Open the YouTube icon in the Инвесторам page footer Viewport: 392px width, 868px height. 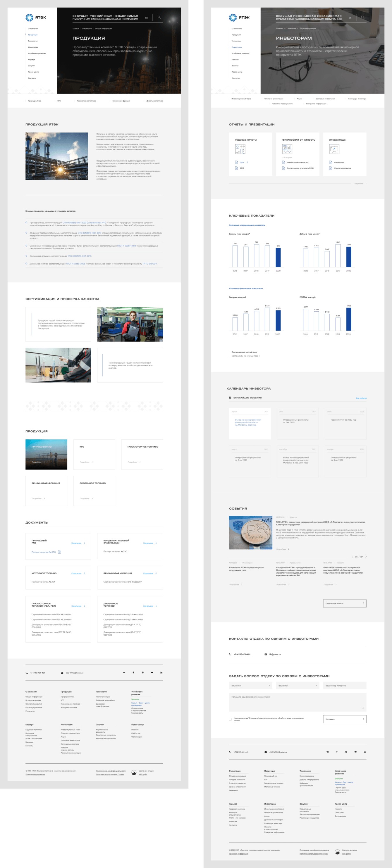(x=356, y=752)
